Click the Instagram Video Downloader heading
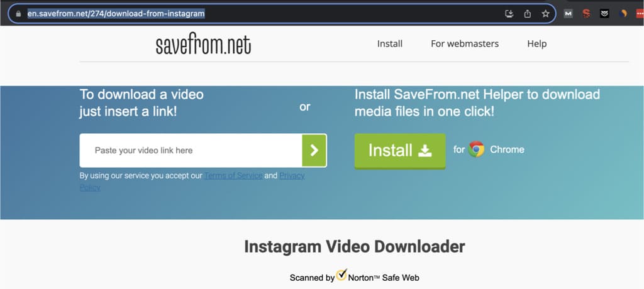Viewport: 644px width, 289px height. tap(355, 247)
